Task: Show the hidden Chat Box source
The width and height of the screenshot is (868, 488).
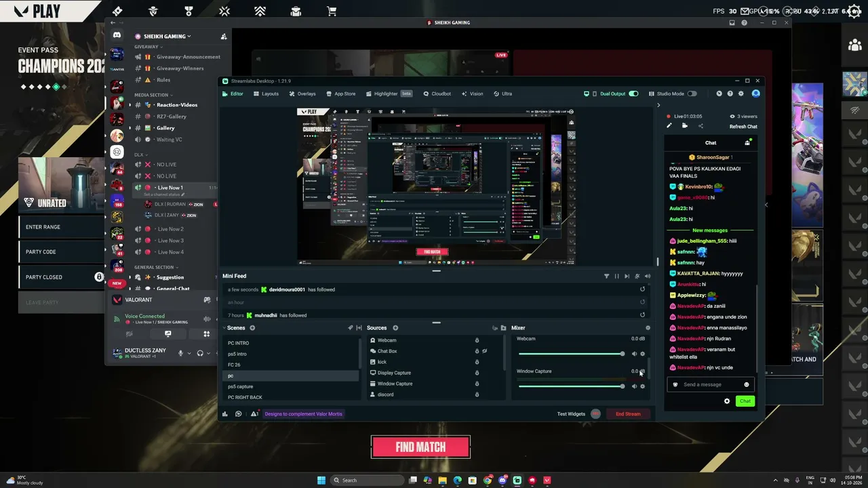Action: click(x=485, y=351)
